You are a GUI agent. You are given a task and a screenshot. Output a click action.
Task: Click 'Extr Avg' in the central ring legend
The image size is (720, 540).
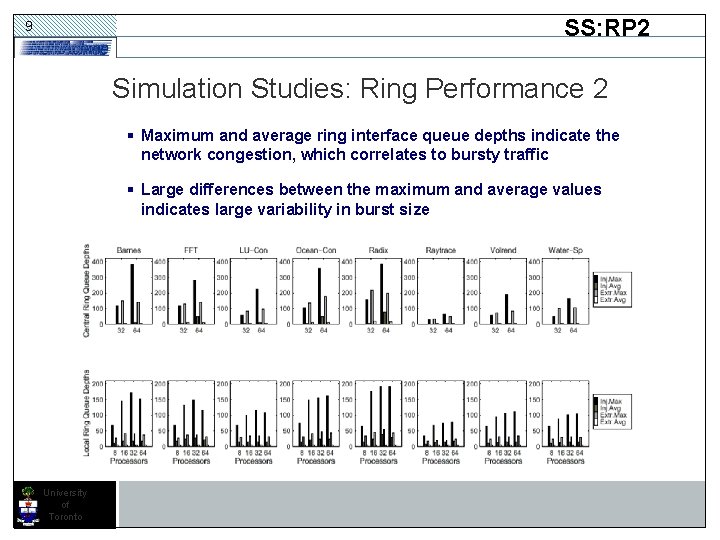coord(613,300)
